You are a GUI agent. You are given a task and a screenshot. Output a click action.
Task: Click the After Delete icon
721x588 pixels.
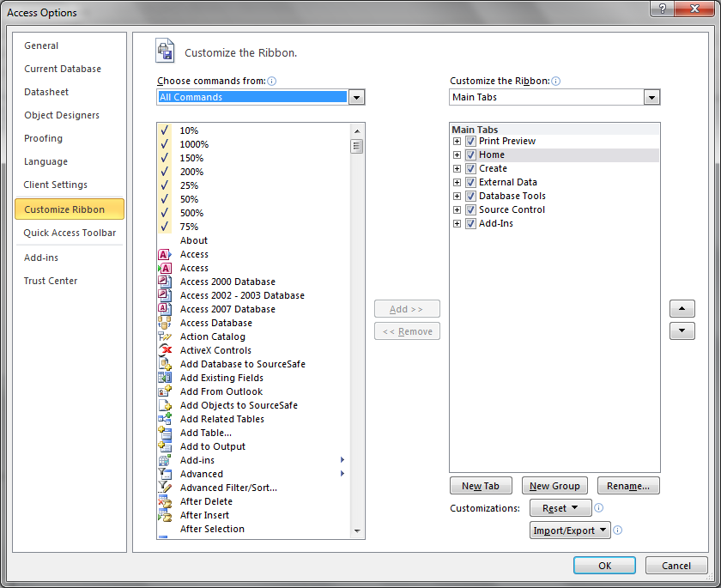tap(165, 501)
